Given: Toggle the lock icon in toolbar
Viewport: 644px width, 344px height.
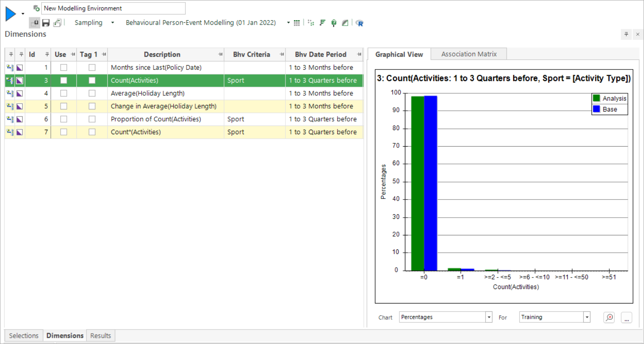Looking at the screenshot, I should click(35, 23).
